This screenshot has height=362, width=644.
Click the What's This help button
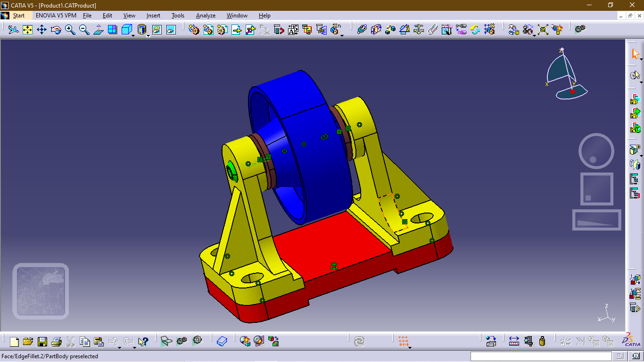145,341
